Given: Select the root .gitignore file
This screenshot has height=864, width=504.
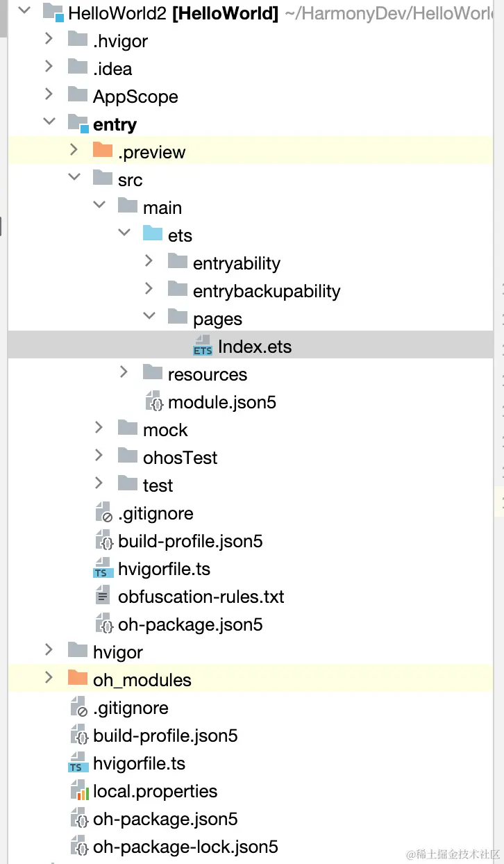Looking at the screenshot, I should (130, 708).
